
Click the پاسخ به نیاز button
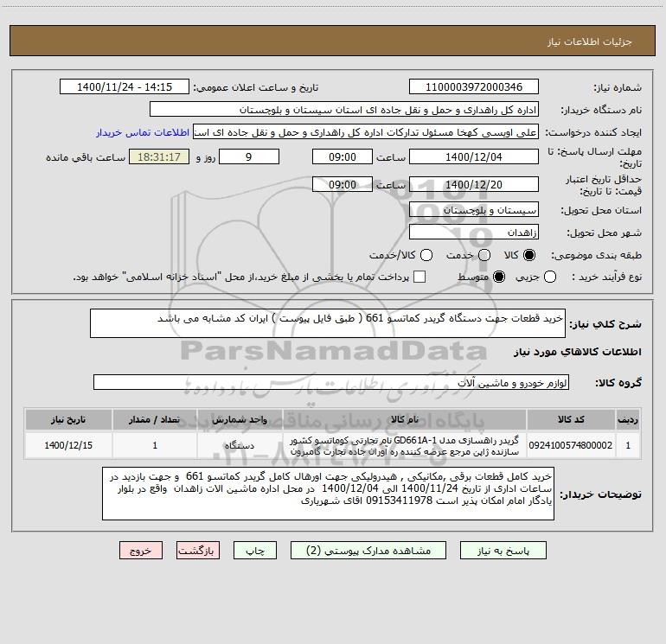point(503,551)
